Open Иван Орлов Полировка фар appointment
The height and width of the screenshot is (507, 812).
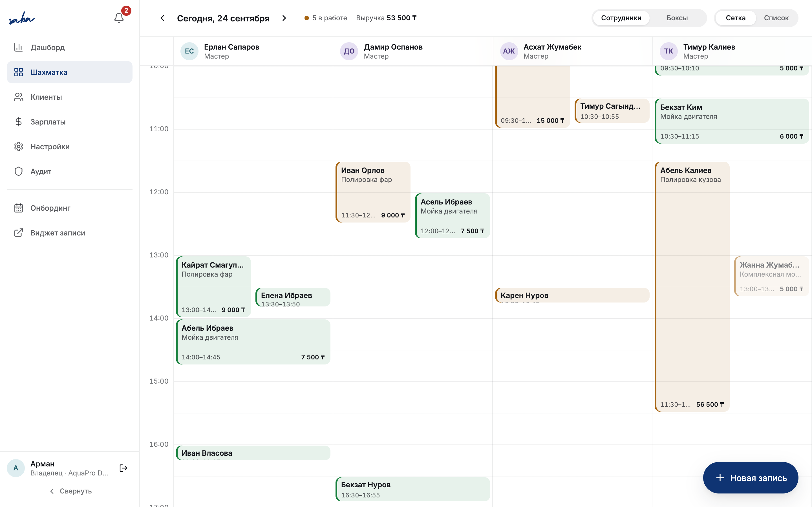373,192
